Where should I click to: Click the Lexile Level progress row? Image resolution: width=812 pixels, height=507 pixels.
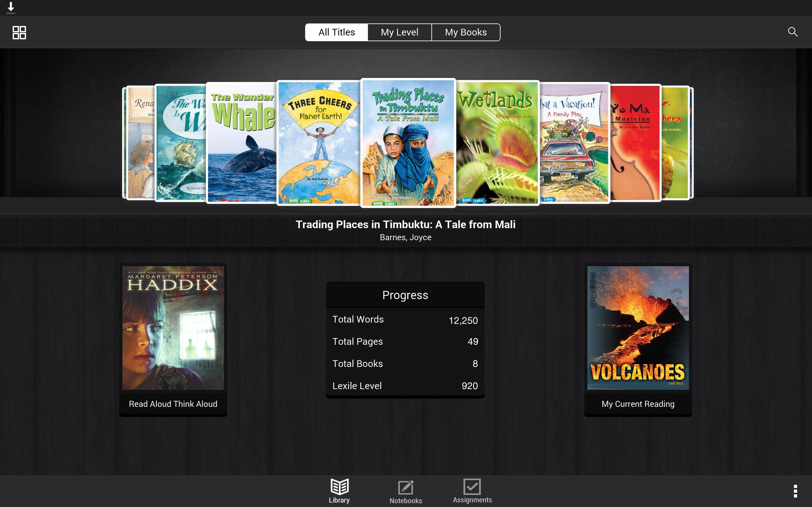pyautogui.click(x=405, y=386)
